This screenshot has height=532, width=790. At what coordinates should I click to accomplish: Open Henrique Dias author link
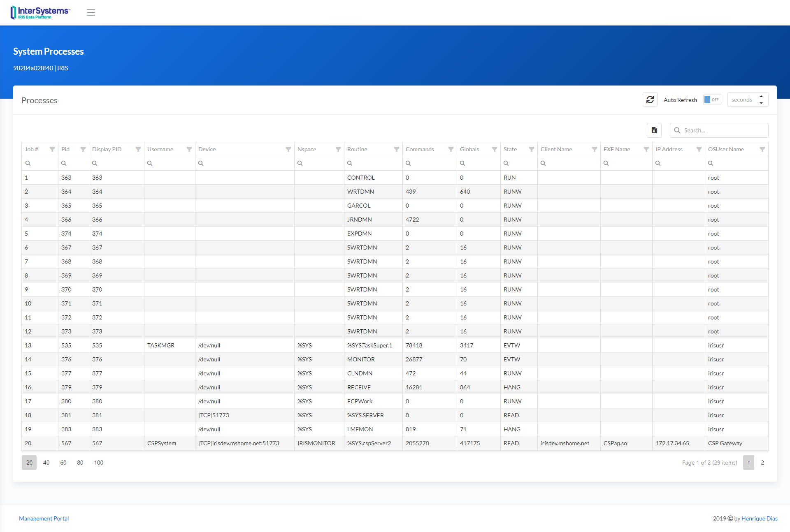759,518
